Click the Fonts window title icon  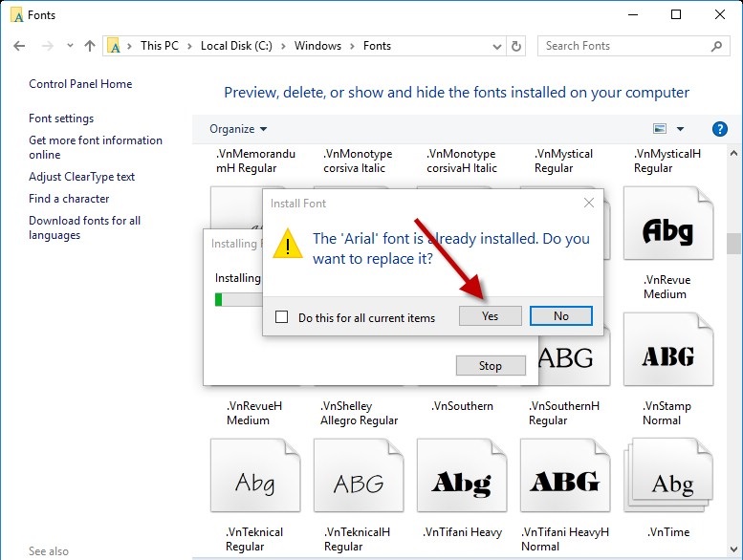pyautogui.click(x=17, y=15)
